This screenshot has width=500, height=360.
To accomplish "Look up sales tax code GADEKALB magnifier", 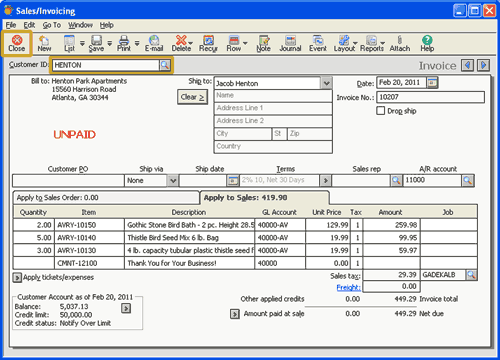I will click(471, 275).
